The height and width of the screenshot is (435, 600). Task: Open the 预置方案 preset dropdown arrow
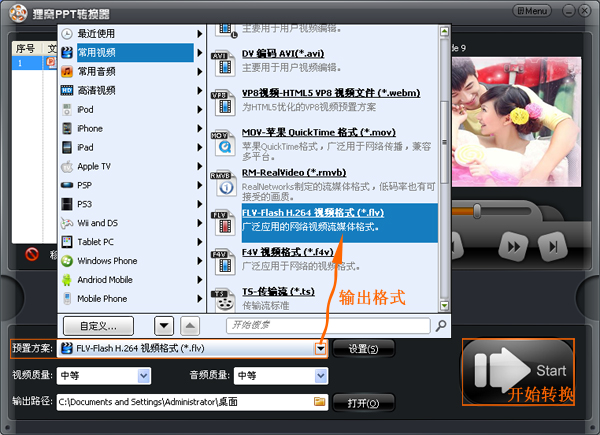(x=321, y=349)
